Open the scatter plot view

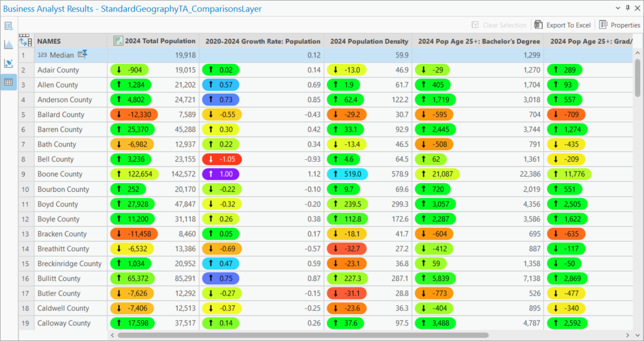8,63
